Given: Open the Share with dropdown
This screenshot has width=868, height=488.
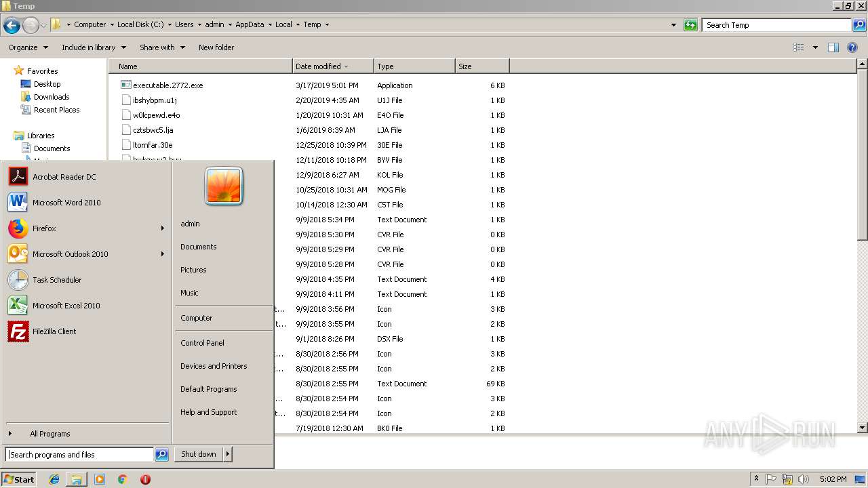Looking at the screenshot, I should pos(161,47).
